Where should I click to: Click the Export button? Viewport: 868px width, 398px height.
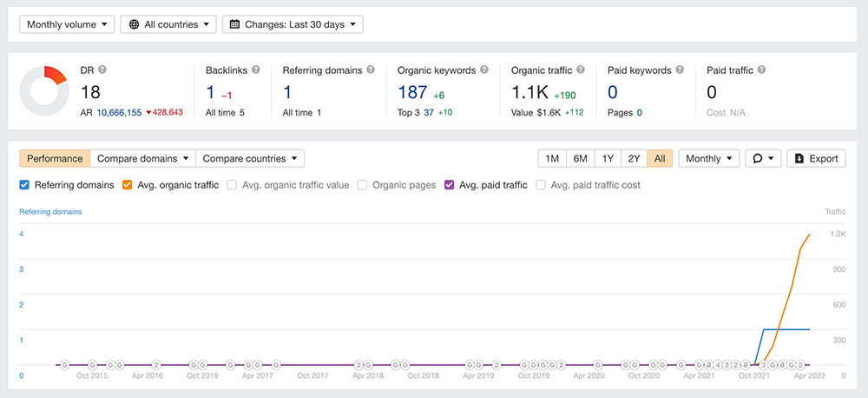click(x=816, y=159)
